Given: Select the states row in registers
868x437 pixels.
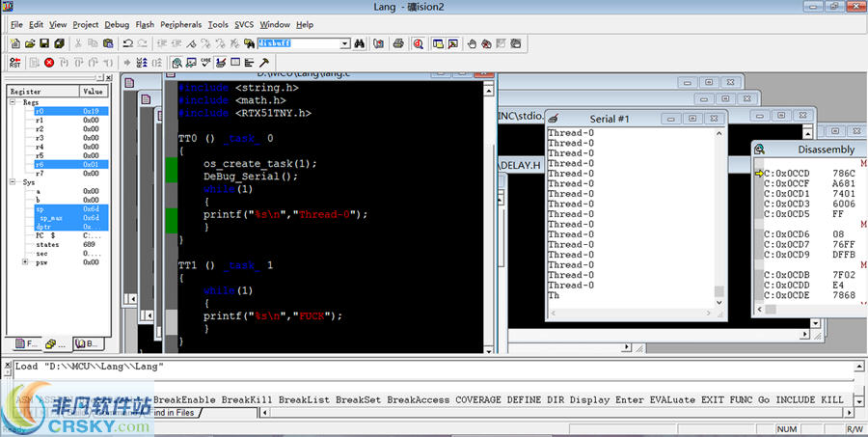Looking at the screenshot, I should pos(70,244).
